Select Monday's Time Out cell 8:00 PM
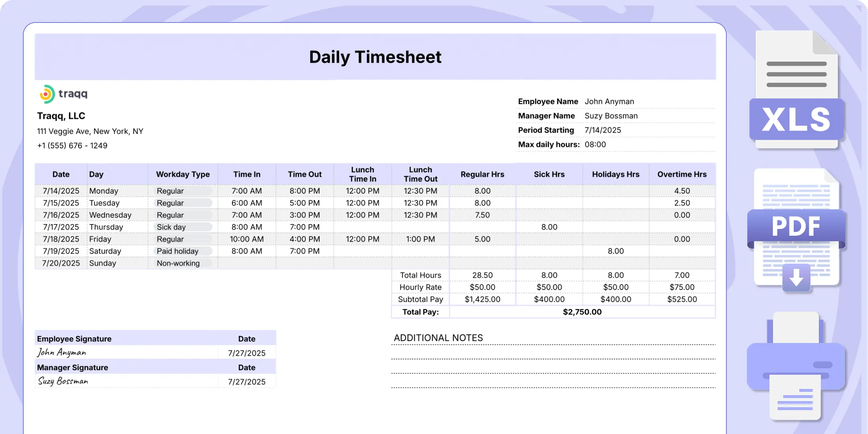The height and width of the screenshot is (434, 868). (305, 191)
